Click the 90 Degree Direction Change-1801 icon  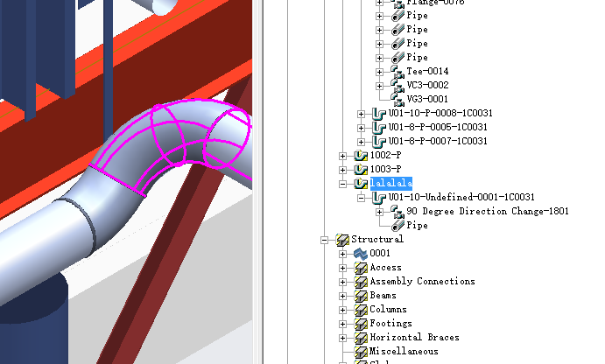[397, 212]
